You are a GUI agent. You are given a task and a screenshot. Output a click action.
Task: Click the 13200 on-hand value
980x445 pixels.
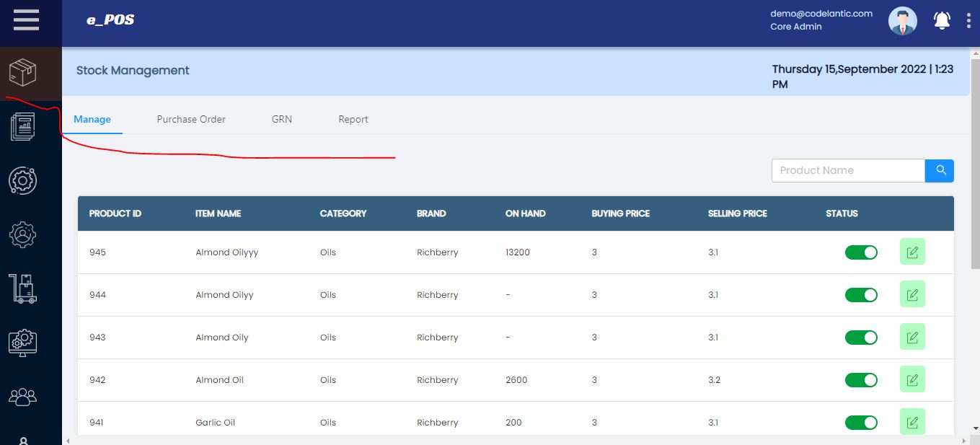click(x=518, y=252)
